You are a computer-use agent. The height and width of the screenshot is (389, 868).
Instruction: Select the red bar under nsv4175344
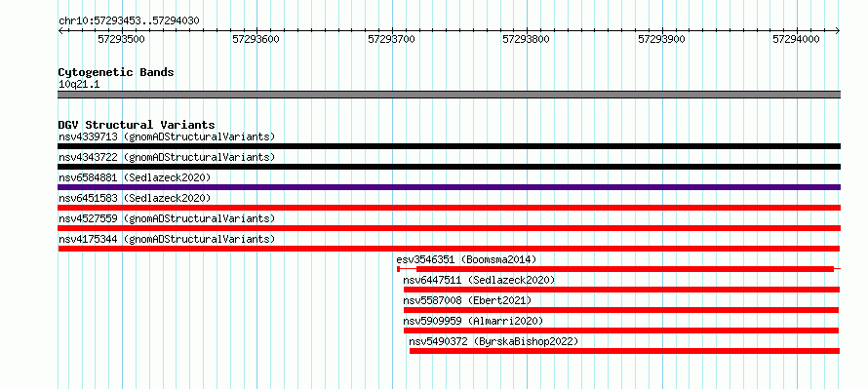coord(449,249)
